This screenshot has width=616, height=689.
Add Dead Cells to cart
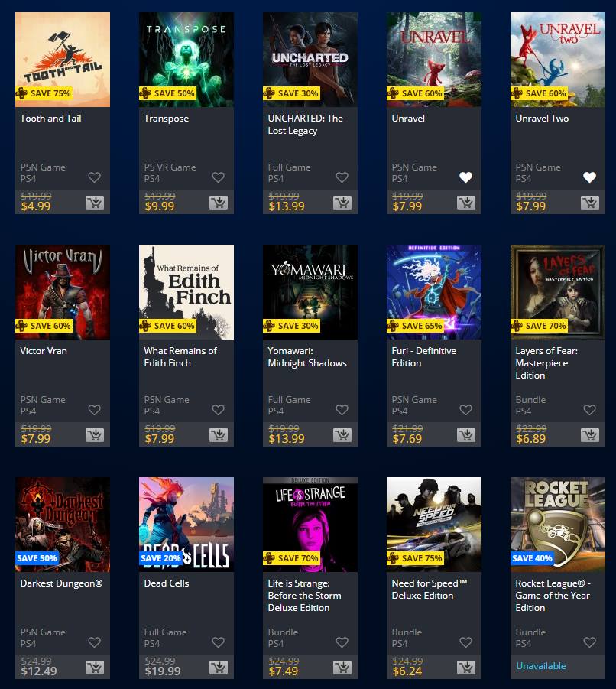(x=219, y=668)
